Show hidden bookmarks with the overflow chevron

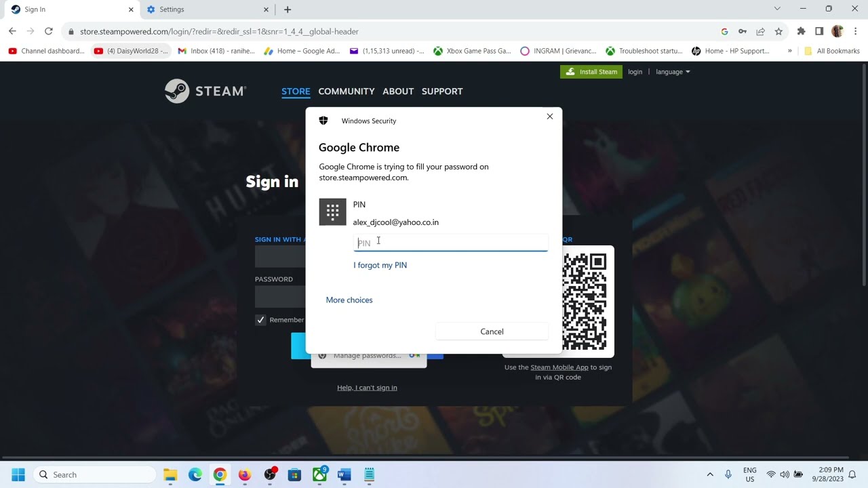[789, 51]
